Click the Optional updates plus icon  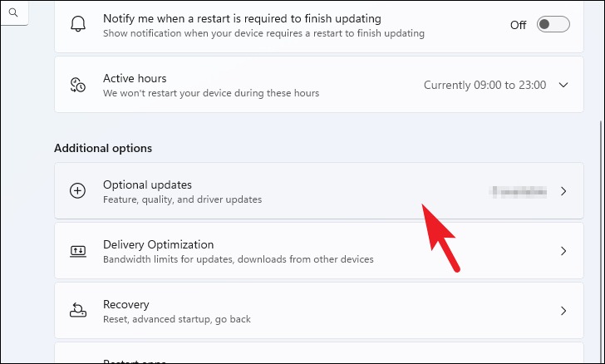pos(77,190)
